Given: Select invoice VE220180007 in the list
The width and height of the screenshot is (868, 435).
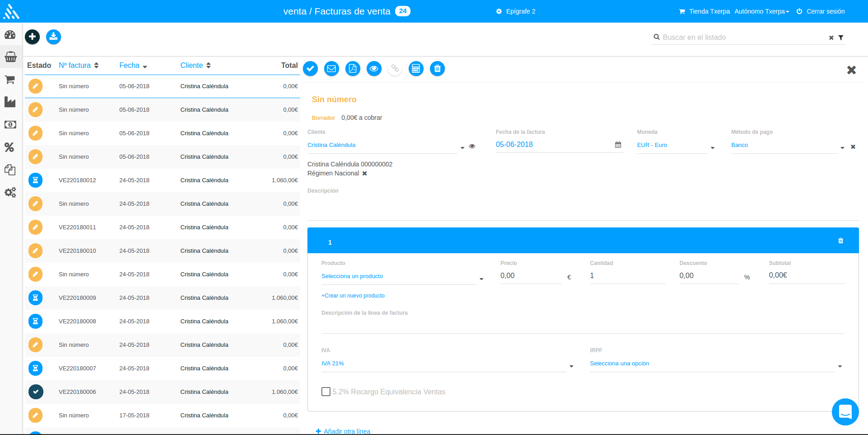Looking at the screenshot, I should click(x=162, y=369).
